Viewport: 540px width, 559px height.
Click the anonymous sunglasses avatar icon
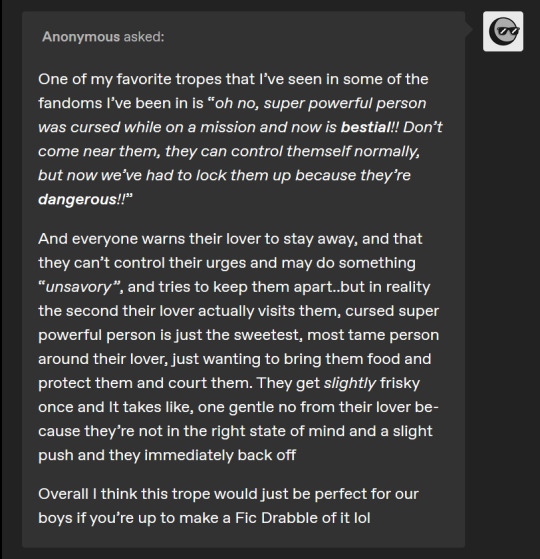[x=503, y=31]
